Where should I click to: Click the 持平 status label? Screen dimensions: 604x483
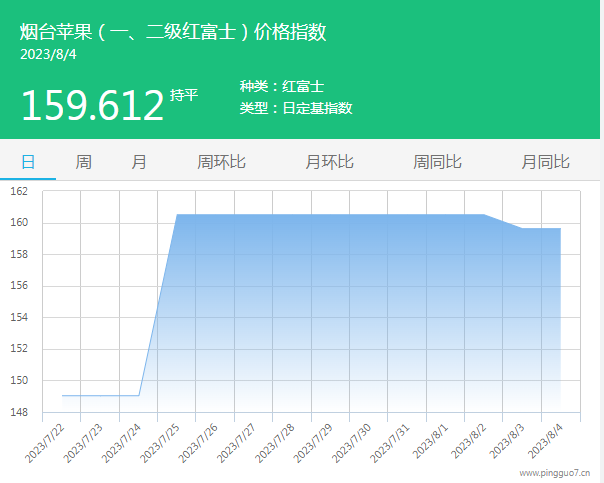[x=184, y=95]
